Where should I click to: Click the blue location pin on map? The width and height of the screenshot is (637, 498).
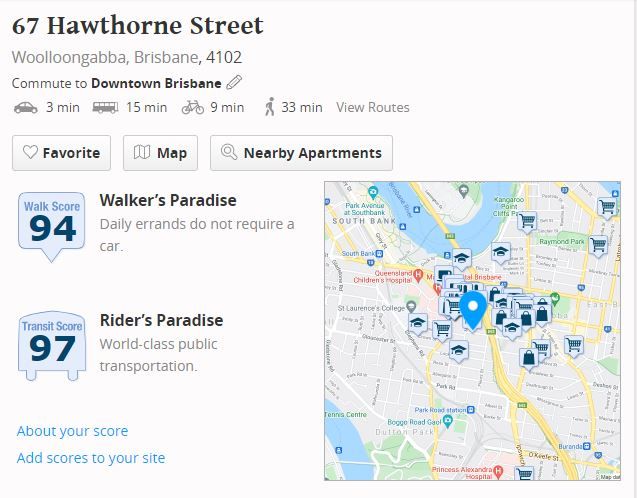click(473, 310)
